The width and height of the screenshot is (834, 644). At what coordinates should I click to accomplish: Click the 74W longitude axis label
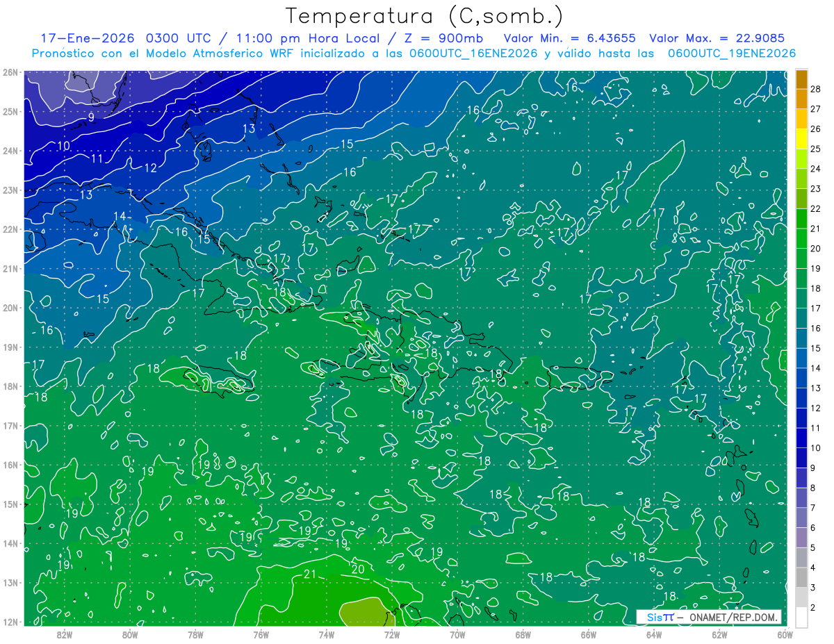327,634
